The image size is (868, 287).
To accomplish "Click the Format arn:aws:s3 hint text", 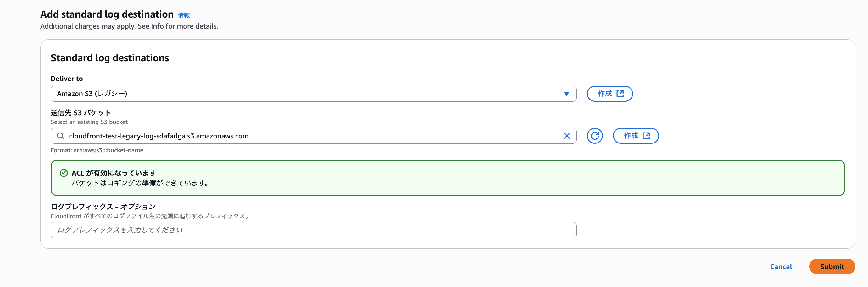I will (x=97, y=150).
